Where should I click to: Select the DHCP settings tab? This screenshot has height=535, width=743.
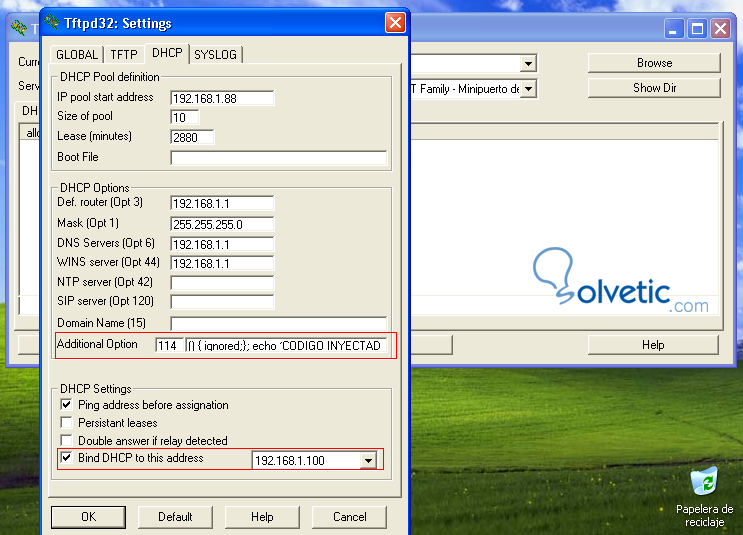point(167,53)
